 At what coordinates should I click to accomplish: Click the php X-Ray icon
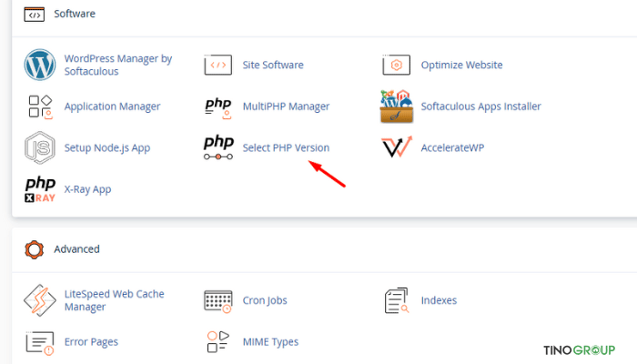(40, 189)
